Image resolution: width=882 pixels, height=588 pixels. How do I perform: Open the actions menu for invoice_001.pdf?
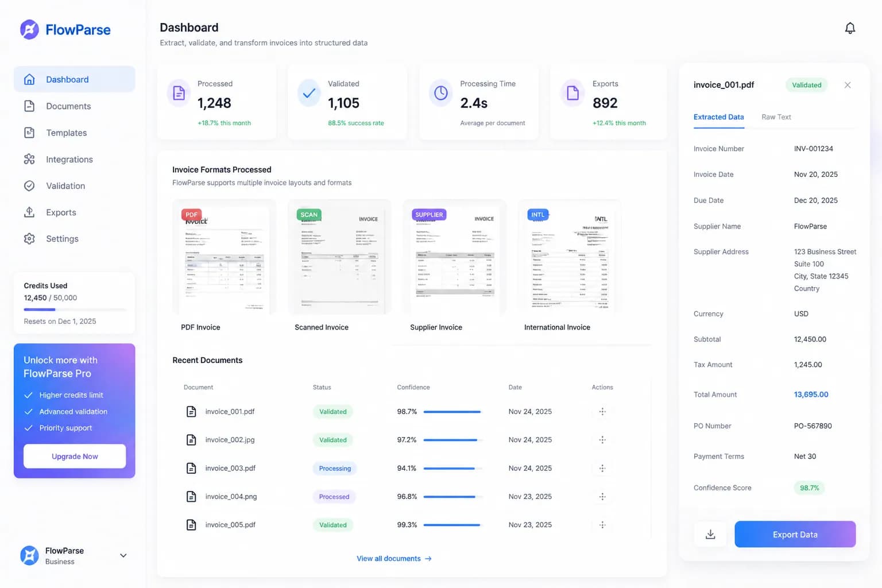click(602, 412)
